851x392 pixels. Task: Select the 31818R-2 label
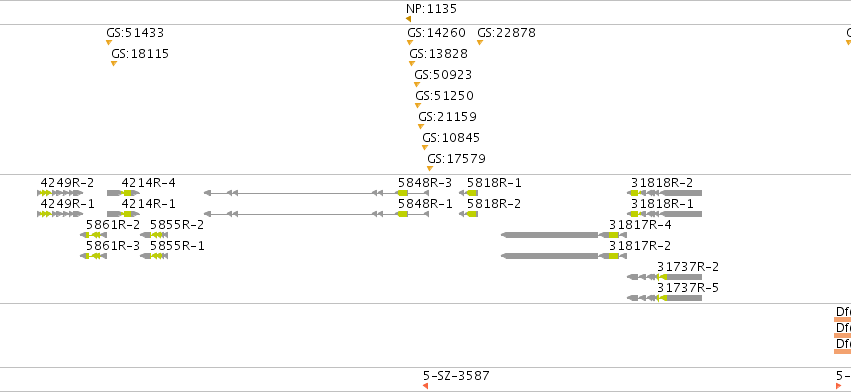662,183
